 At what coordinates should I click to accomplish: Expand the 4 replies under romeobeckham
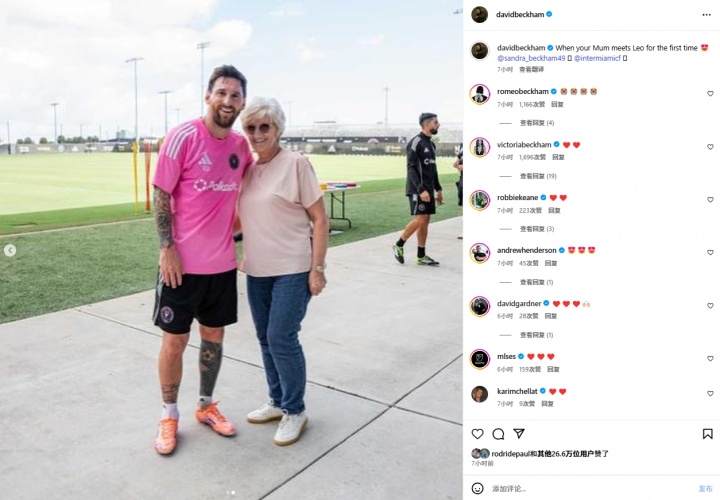click(537, 123)
